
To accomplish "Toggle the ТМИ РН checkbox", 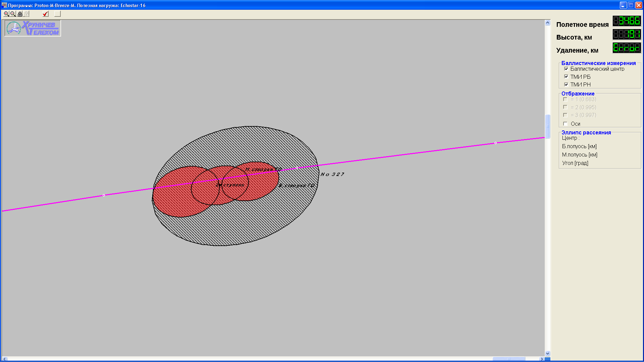I will [566, 84].
